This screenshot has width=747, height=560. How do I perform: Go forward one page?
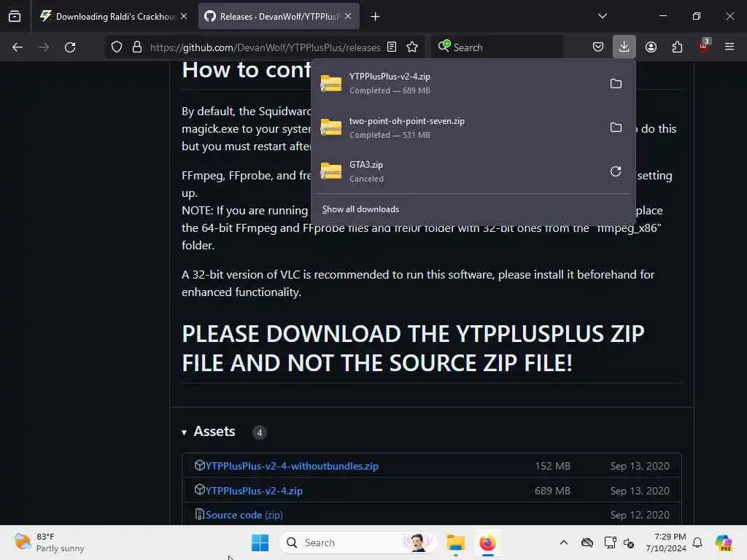click(43, 47)
